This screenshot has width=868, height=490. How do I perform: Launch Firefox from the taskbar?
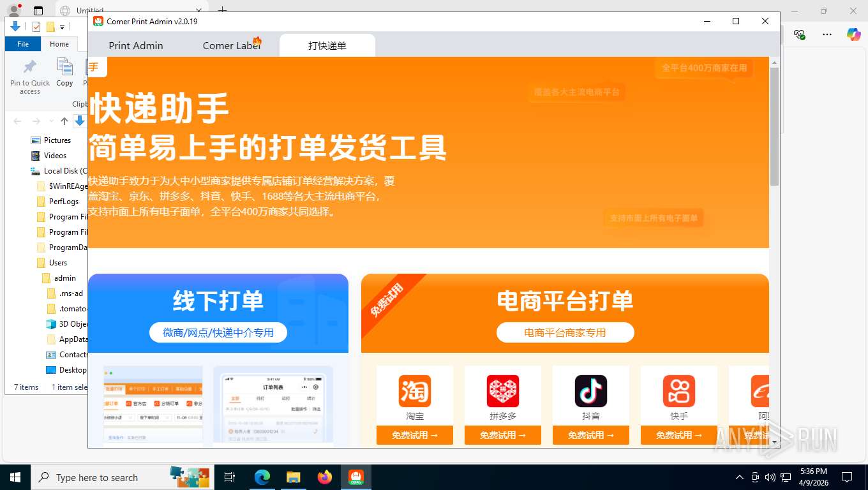[x=325, y=477]
